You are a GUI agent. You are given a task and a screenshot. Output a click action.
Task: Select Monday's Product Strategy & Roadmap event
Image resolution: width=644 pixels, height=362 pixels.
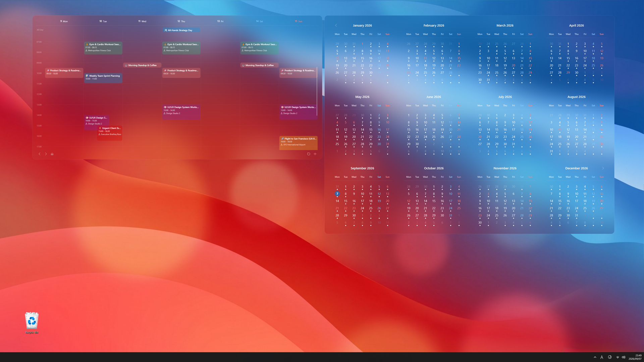tap(64, 73)
